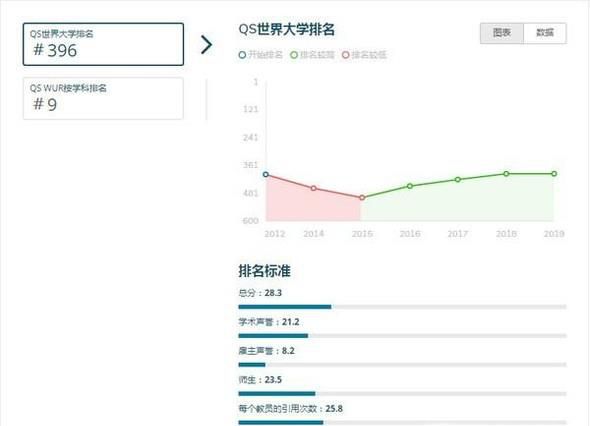Click the 600 y-axis label
This screenshot has width=590, height=426.
click(251, 221)
